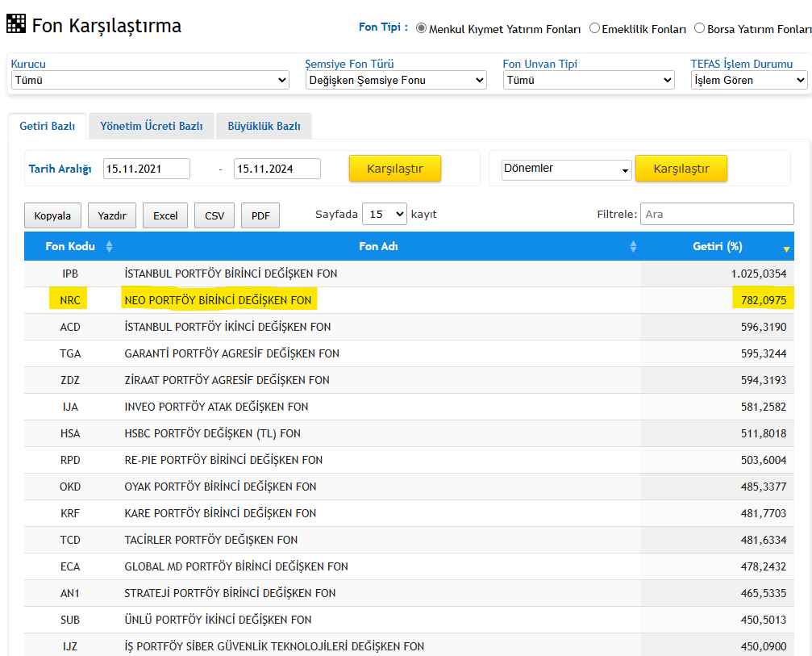Click Karşılaştır button next to Dönemler
Image resolution: width=812 pixels, height=656 pixels.
pos(681,169)
